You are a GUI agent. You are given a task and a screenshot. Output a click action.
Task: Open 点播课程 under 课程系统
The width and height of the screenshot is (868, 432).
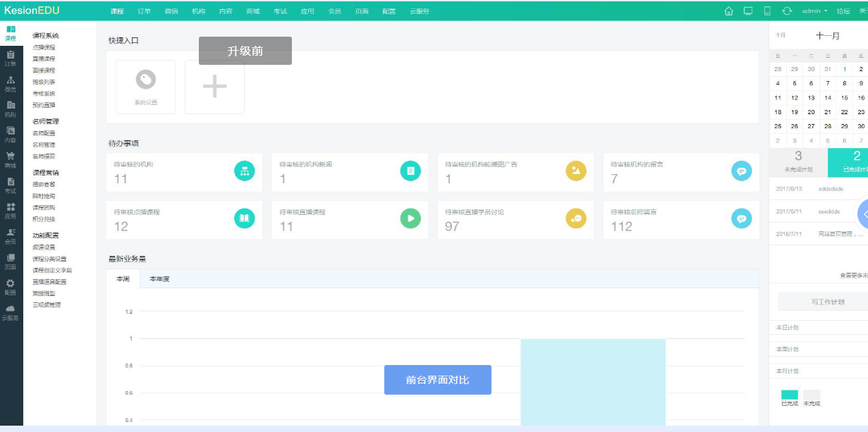46,47
